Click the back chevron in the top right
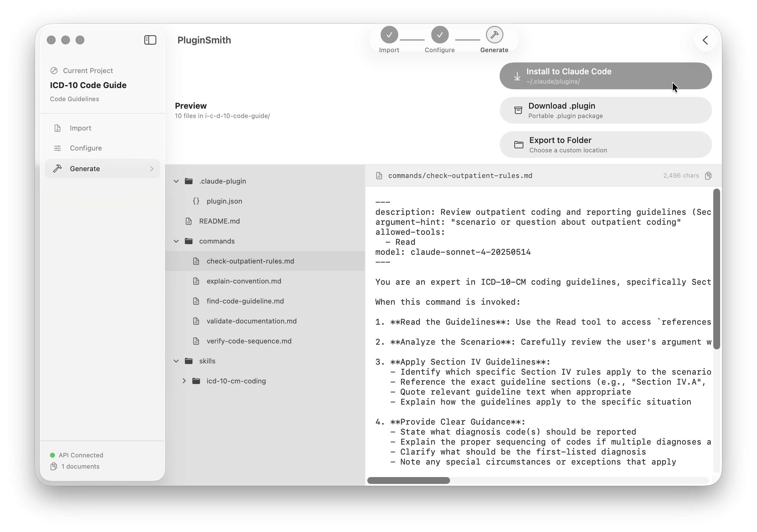757x532 pixels. pyautogui.click(x=705, y=40)
